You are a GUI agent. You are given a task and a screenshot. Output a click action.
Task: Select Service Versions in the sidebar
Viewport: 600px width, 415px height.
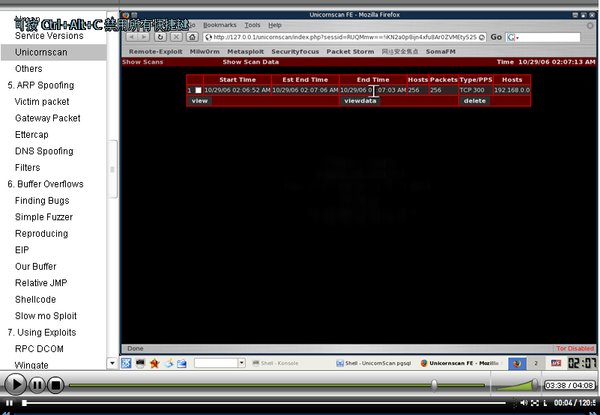[49, 36]
